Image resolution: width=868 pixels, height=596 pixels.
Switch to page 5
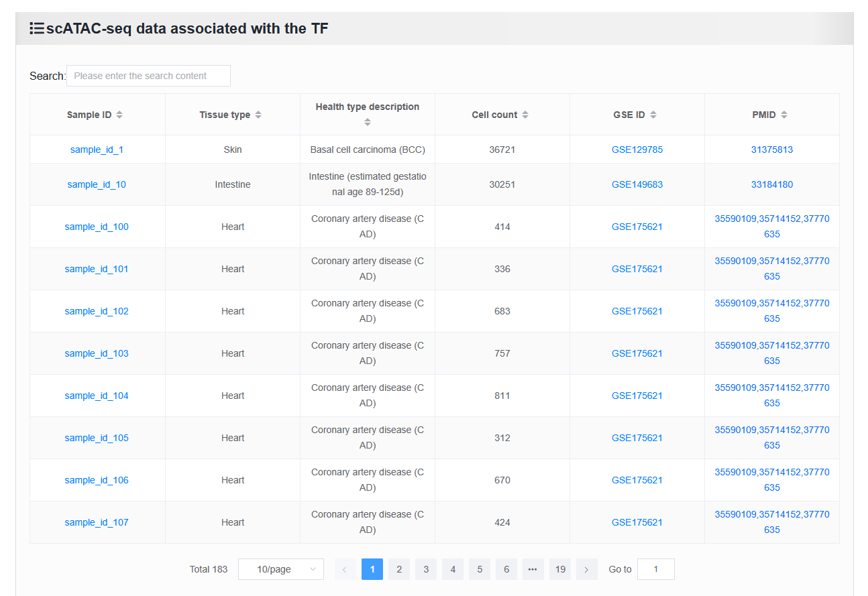point(480,569)
